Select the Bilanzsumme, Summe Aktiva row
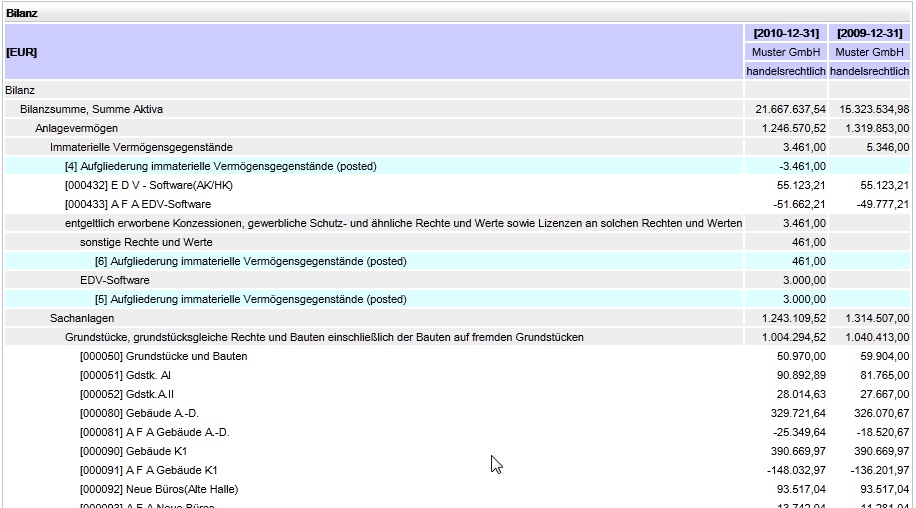The image size is (916, 508). (x=92, y=109)
